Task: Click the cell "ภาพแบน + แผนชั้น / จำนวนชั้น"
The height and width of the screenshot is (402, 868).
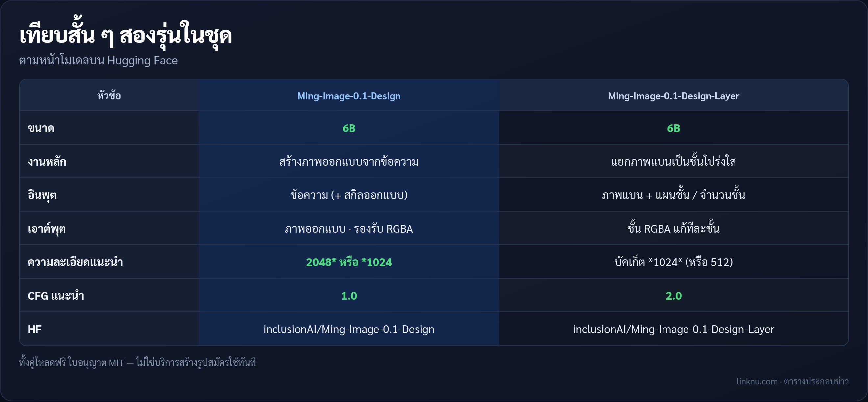Action: pos(674,194)
